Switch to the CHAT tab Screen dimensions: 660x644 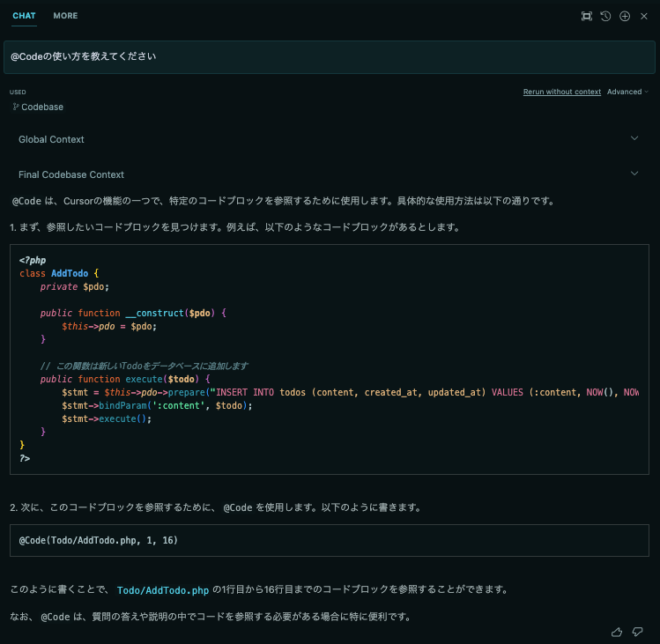pyautogui.click(x=24, y=16)
